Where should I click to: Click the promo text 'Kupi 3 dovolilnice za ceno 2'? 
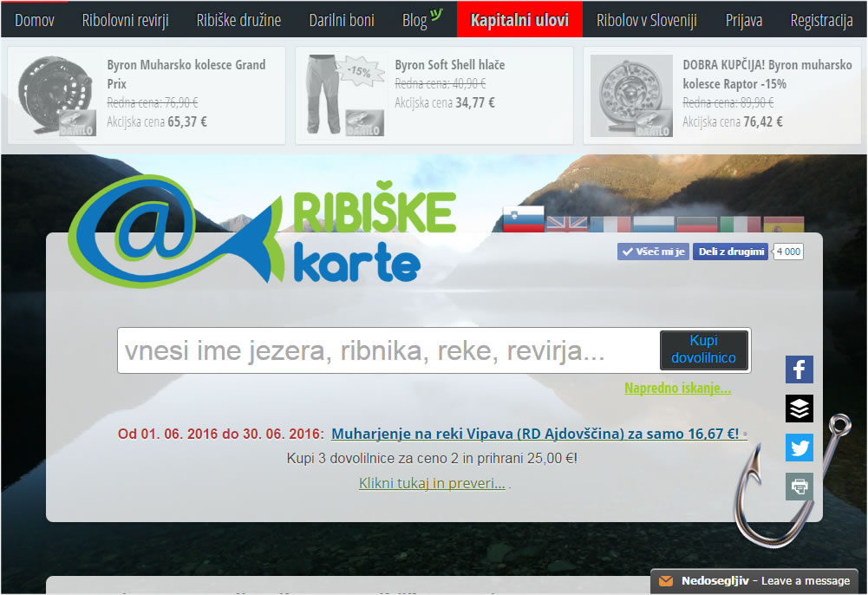coord(432,458)
